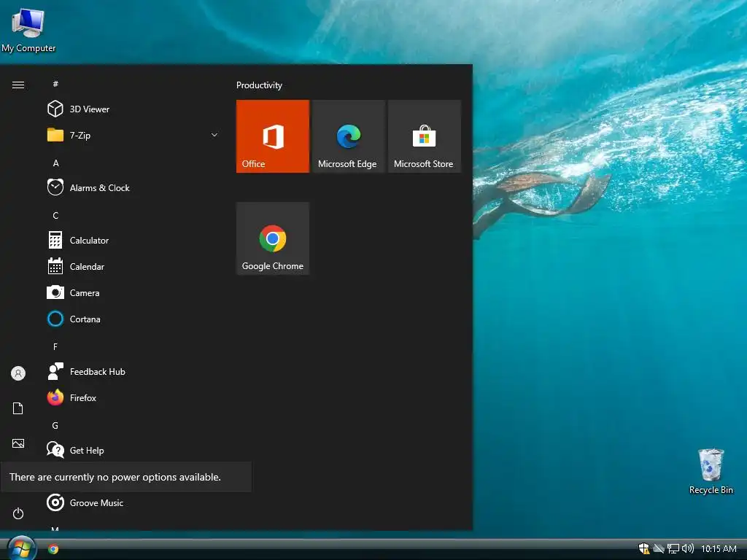Click the C letter header in app list
The width and height of the screenshot is (747, 560).
point(55,215)
